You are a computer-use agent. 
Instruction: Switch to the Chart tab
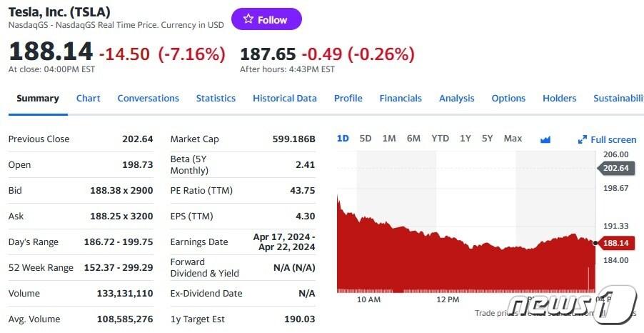click(x=88, y=99)
